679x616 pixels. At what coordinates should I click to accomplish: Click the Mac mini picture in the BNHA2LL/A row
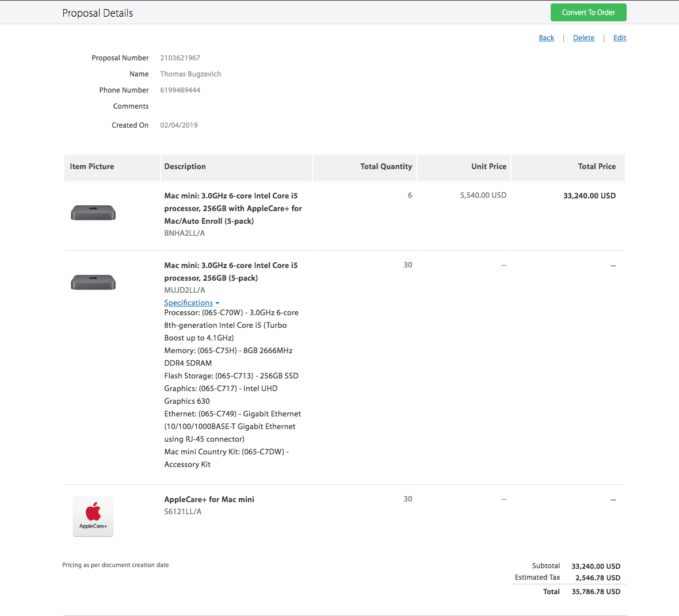[x=93, y=213]
